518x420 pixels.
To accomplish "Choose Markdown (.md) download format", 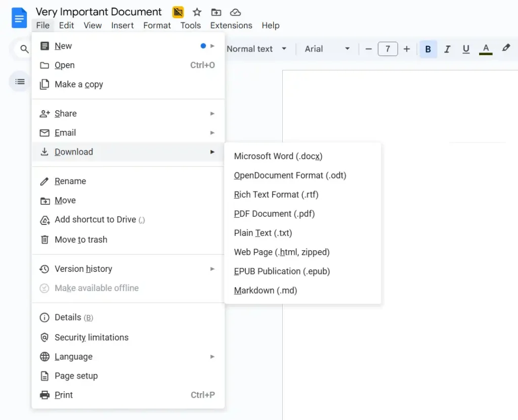I will coord(265,291).
